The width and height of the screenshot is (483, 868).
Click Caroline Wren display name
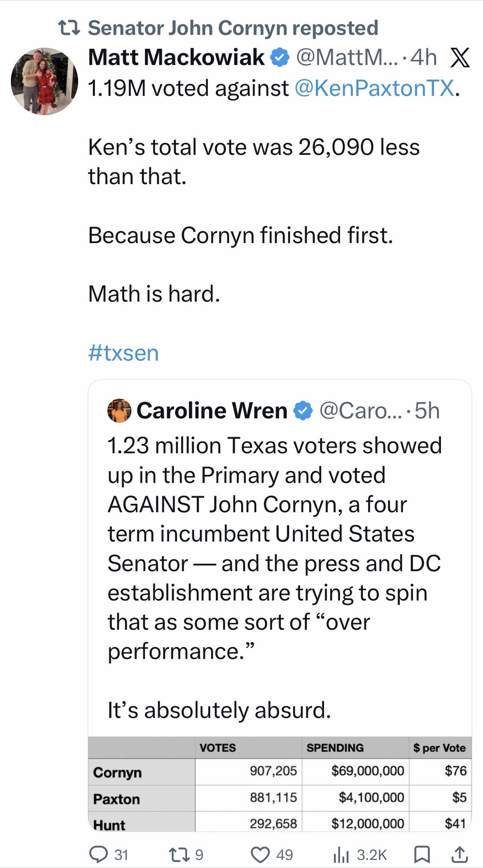click(x=212, y=411)
